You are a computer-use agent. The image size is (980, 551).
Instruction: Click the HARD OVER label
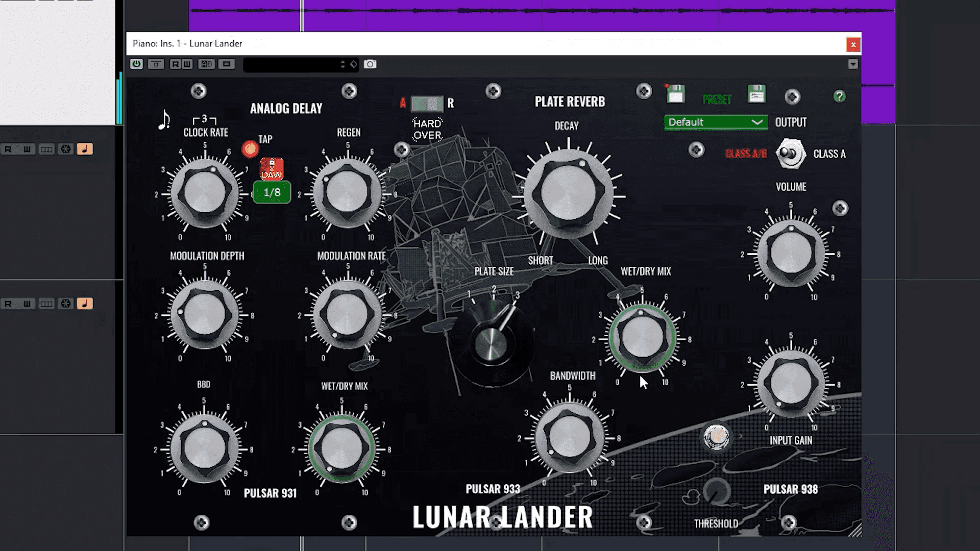[428, 130]
